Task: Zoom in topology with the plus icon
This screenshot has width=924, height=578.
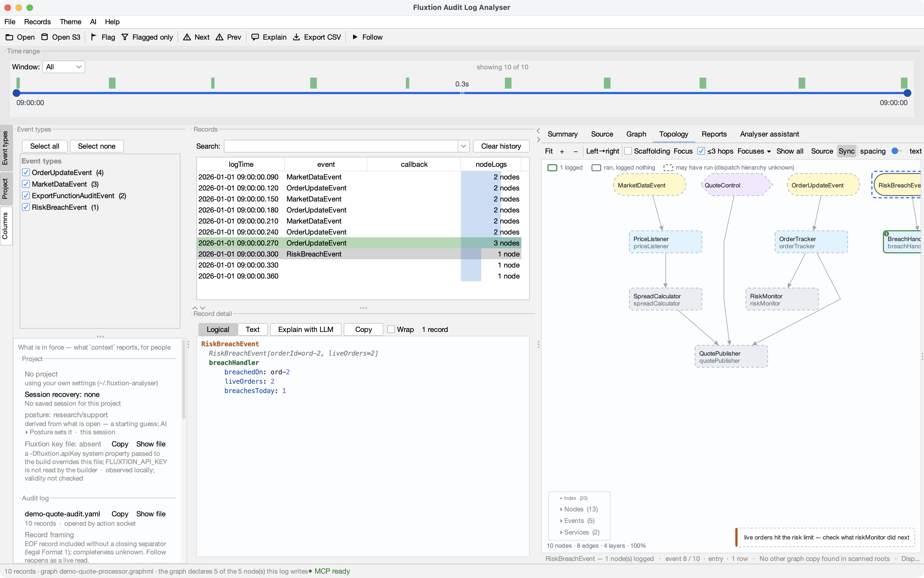Action: pos(562,151)
